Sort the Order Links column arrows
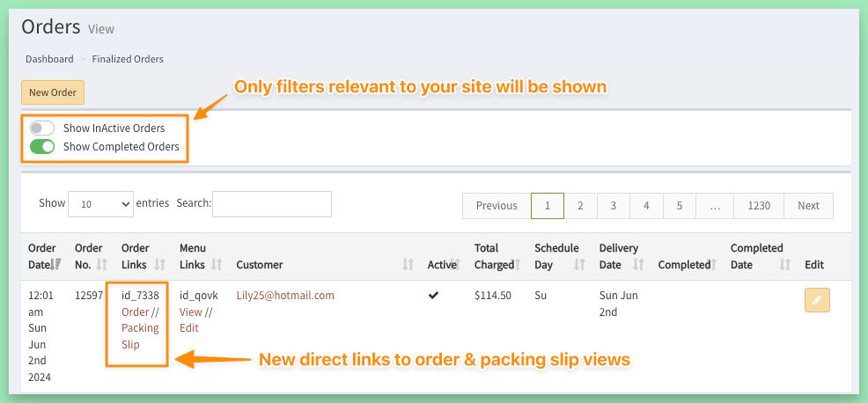 [160, 265]
